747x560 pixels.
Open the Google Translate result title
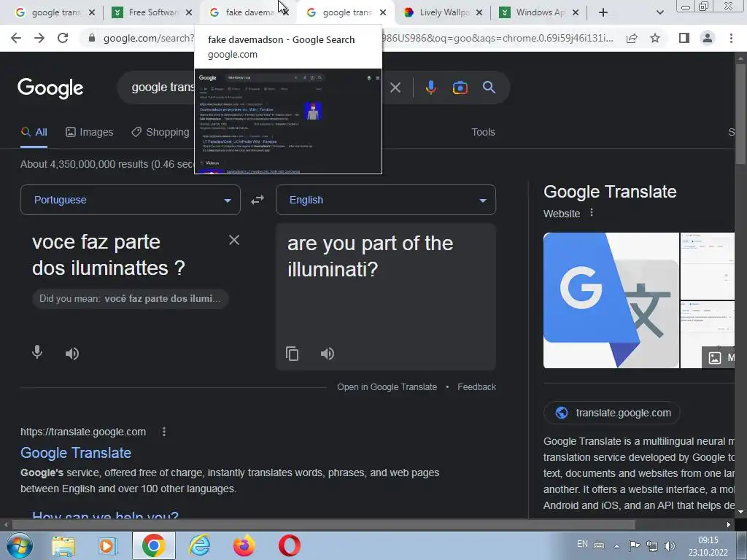pyautogui.click(x=76, y=452)
